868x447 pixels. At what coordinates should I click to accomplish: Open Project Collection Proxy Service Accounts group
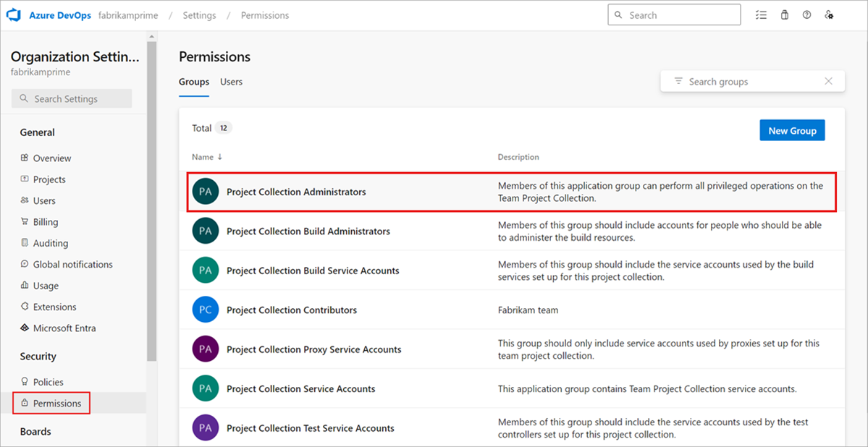[314, 349]
